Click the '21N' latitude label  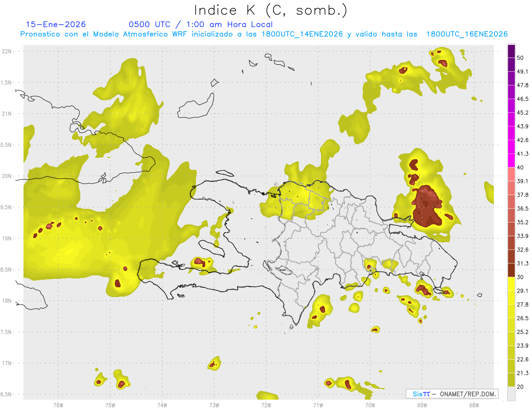[7, 114]
